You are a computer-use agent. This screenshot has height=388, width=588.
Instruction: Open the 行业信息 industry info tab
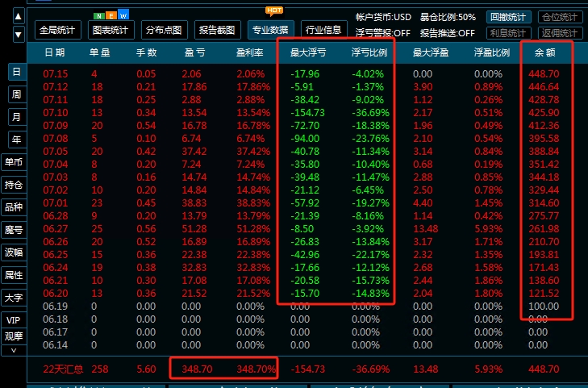click(x=323, y=30)
